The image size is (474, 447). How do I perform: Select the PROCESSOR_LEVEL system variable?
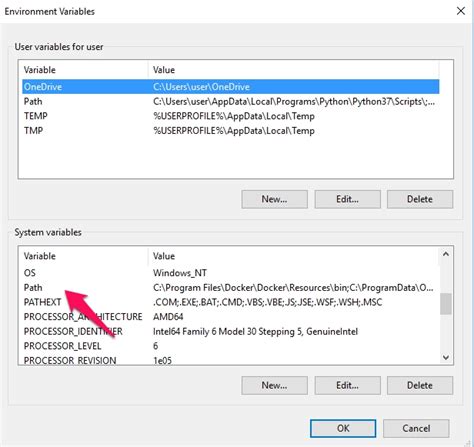231,346
